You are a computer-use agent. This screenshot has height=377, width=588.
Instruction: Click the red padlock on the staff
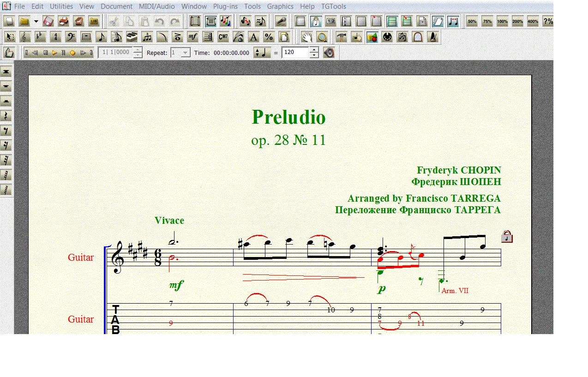[x=507, y=237]
